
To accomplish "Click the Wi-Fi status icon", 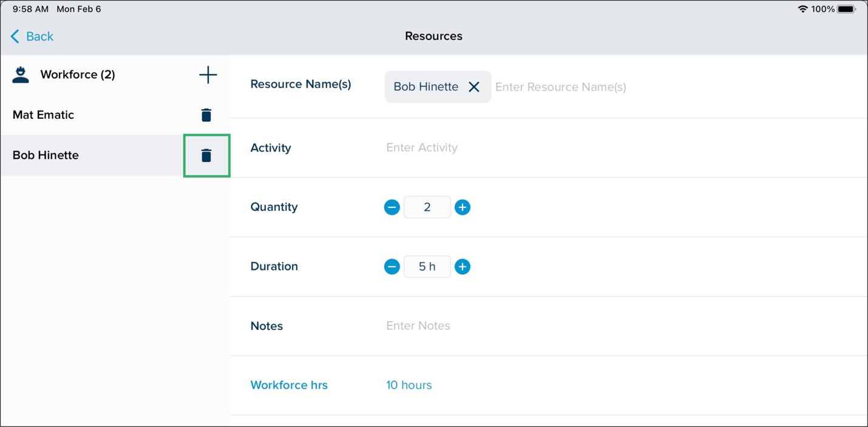I will click(x=802, y=9).
